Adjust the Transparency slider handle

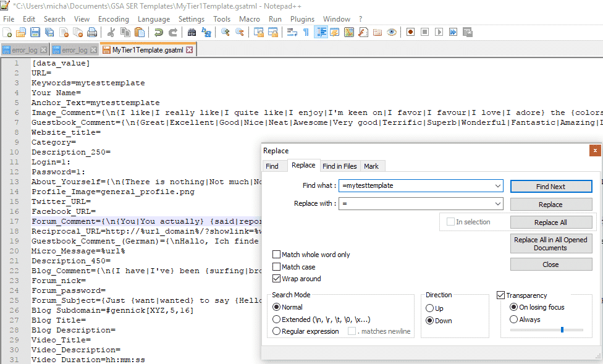pyautogui.click(x=562, y=330)
